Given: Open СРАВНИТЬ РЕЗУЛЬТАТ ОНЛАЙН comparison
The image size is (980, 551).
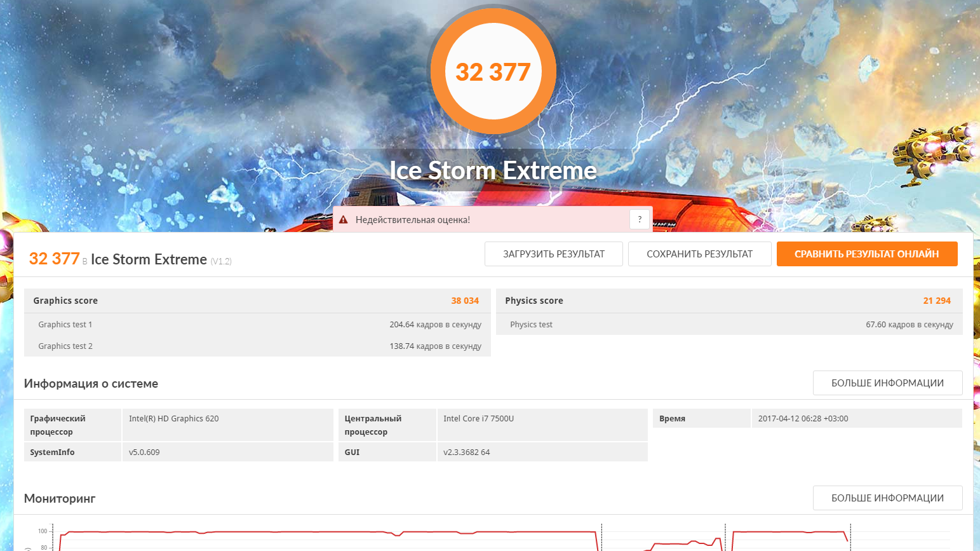Looking at the screenshot, I should [x=867, y=254].
